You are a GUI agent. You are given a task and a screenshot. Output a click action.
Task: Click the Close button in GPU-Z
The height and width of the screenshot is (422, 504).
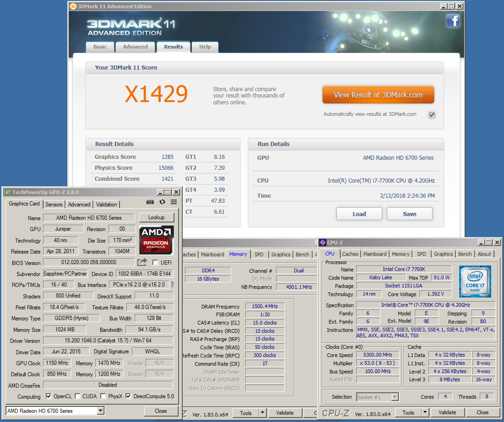click(161, 411)
